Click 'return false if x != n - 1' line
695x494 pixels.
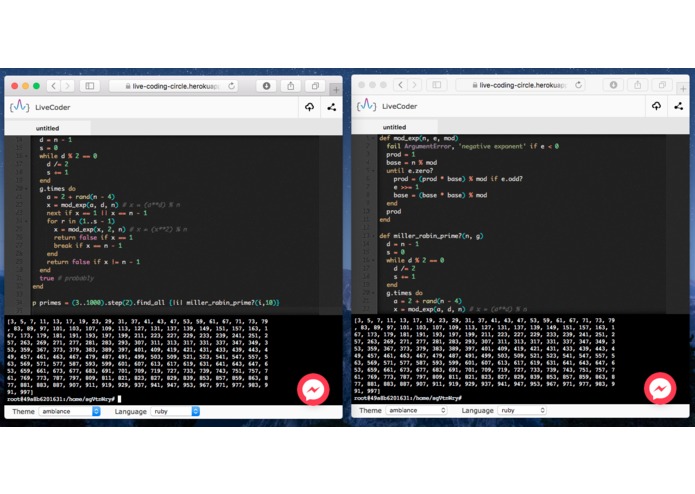pos(93,262)
